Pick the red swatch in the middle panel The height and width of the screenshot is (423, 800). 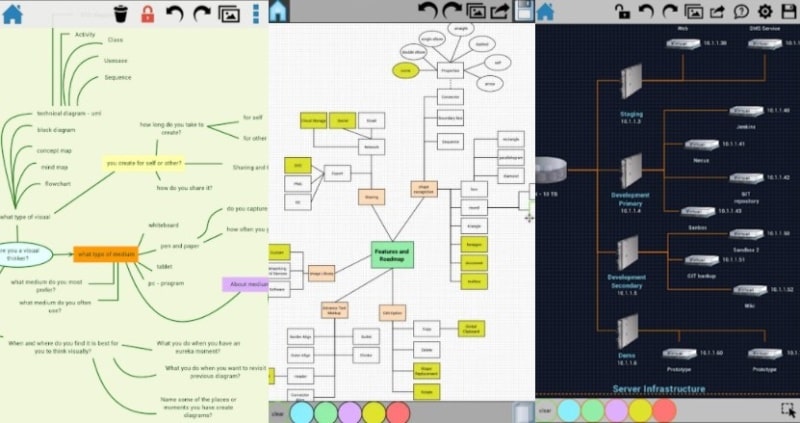(398, 413)
